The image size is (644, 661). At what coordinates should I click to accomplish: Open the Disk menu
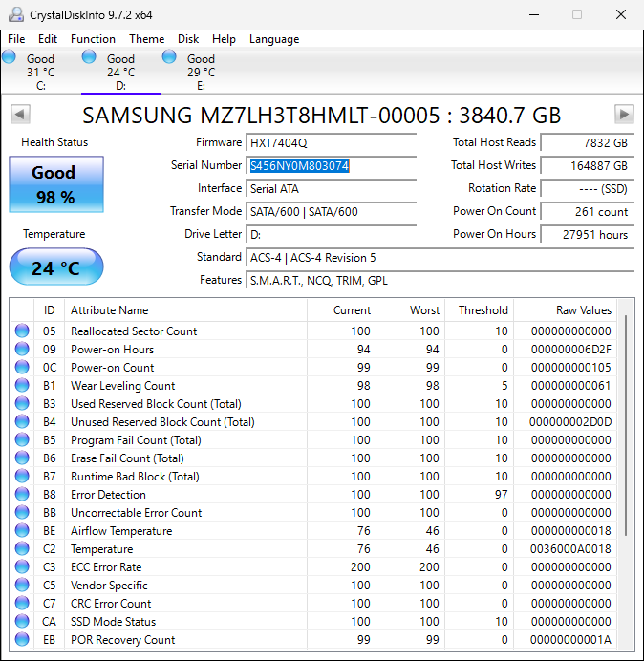[188, 39]
